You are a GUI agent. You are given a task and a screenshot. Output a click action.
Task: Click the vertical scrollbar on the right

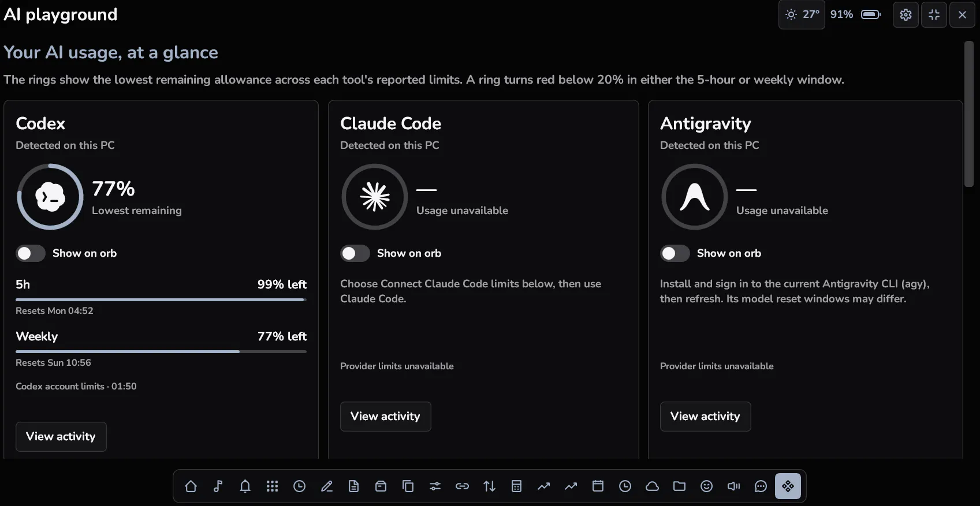click(968, 114)
